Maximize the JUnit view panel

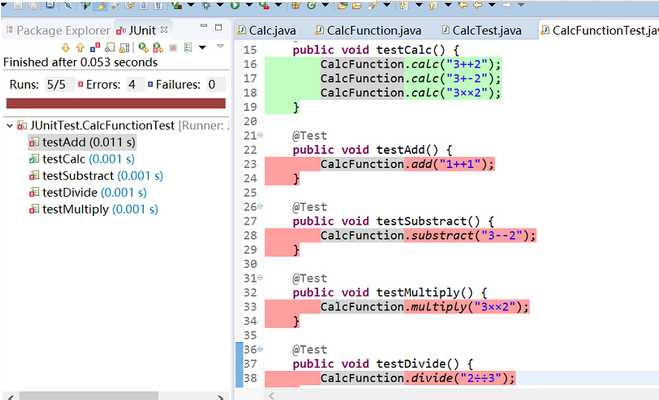pos(218,27)
